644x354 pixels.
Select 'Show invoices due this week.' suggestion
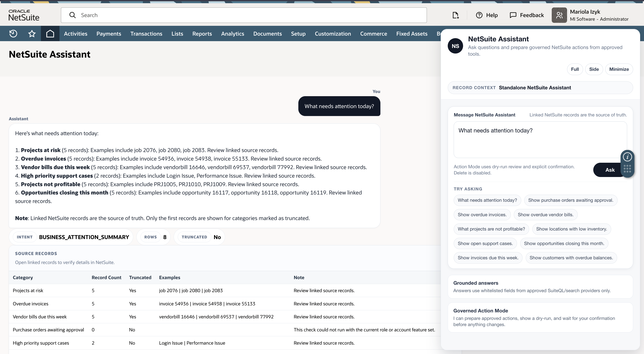488,258
